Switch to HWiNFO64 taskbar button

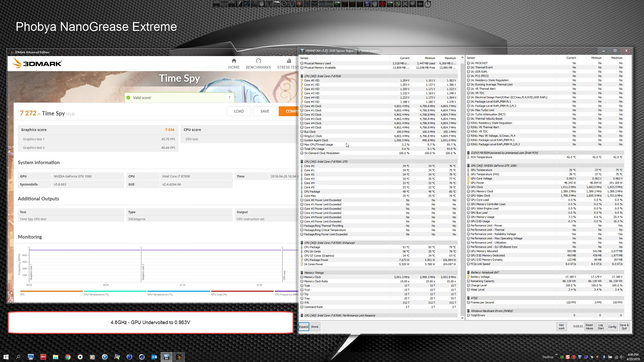(x=166, y=357)
